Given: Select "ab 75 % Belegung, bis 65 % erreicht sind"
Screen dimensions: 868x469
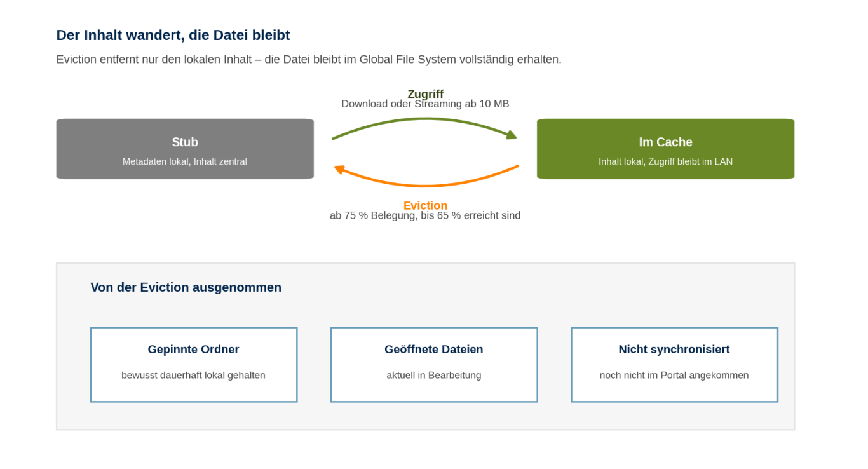Looking at the screenshot, I should tap(425, 215).
